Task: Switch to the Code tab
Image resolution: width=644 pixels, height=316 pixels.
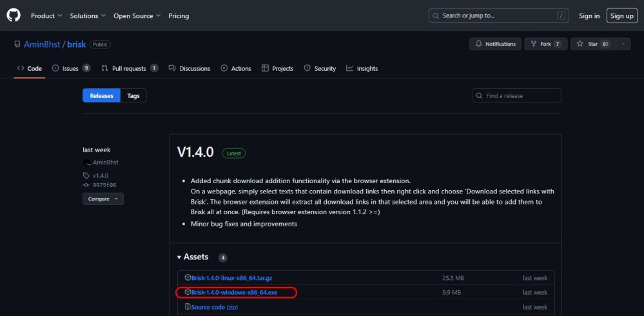Action: 30,68
